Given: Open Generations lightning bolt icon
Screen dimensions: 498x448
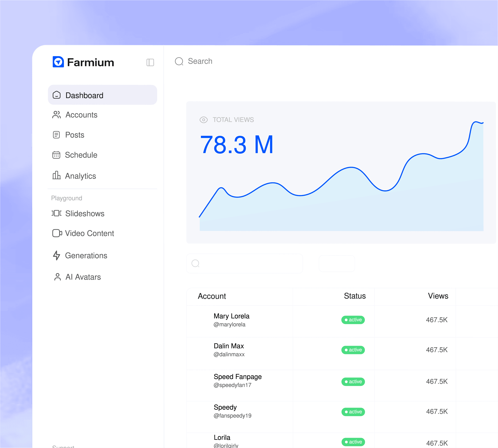Looking at the screenshot, I should tap(56, 255).
